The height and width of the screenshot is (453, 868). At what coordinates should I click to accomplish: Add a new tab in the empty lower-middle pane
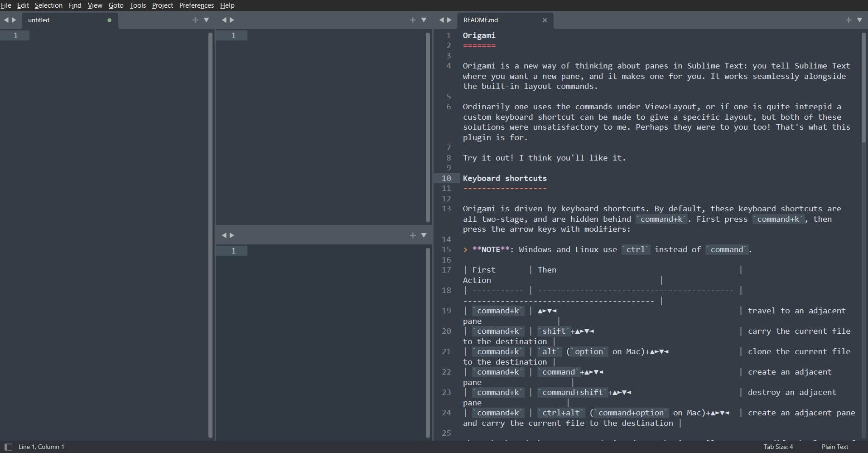413,235
